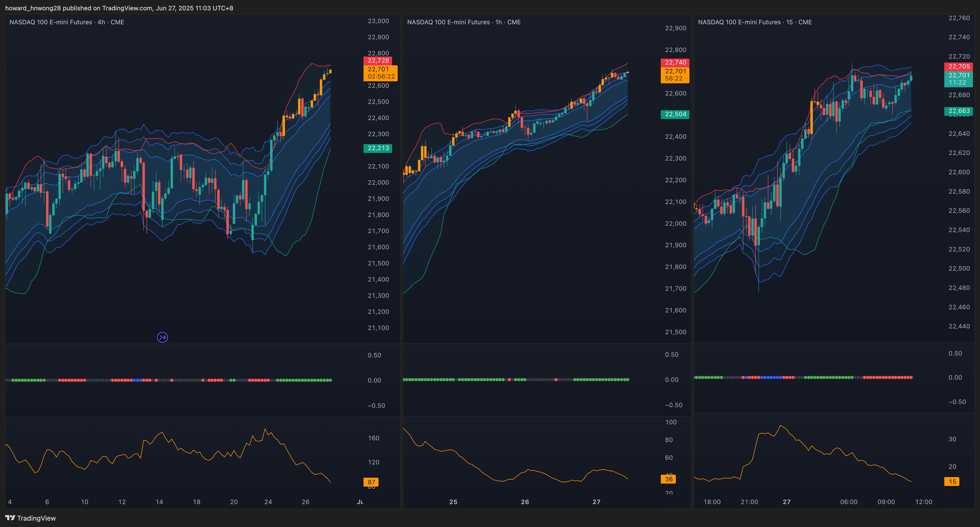
Task: Select the NASDAQ 100 E-mini Futures 1h title
Action: pyautogui.click(x=464, y=22)
